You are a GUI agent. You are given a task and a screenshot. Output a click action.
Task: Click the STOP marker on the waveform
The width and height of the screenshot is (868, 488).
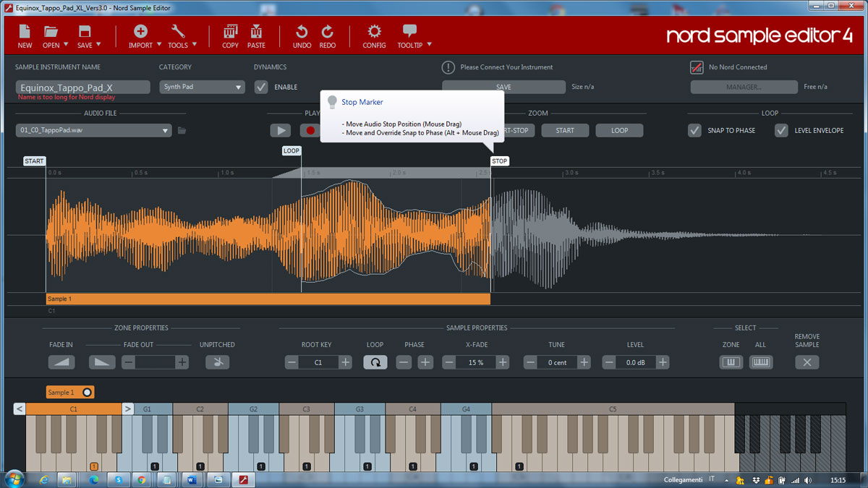click(500, 161)
